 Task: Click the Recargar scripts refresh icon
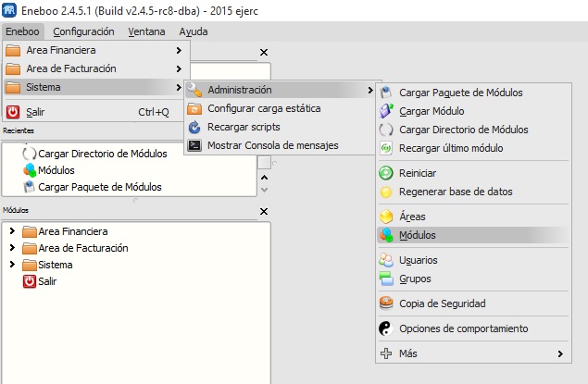[194, 127]
